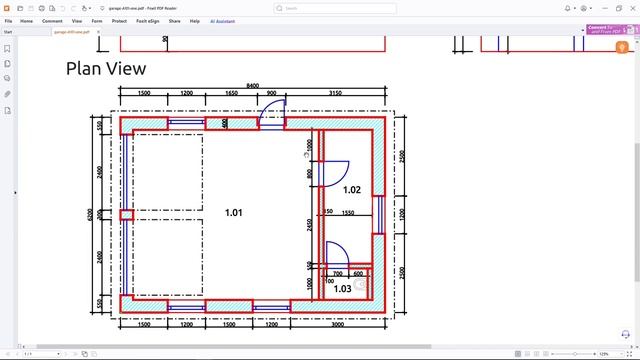Launch the AI Assistant link
640x360 pixels.
222,21
